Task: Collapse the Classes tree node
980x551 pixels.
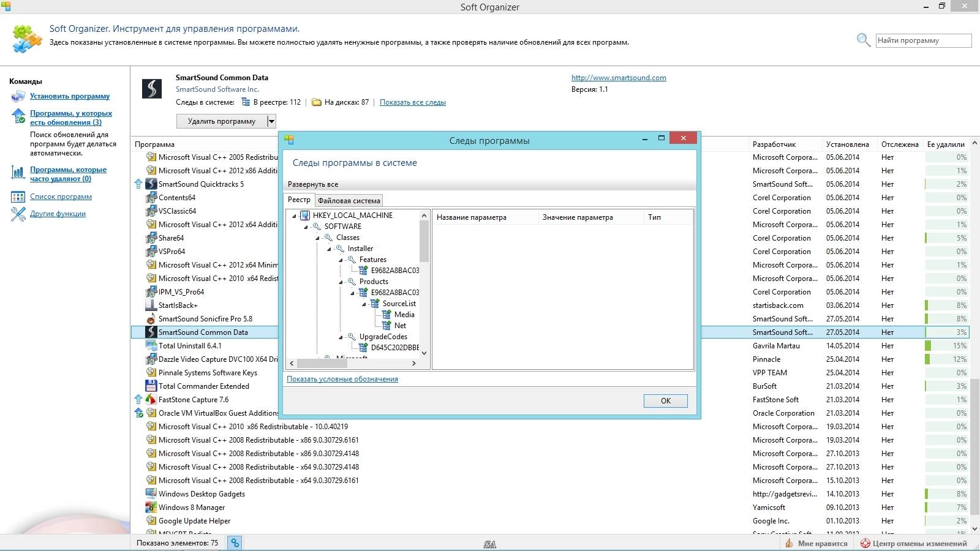Action: (317, 238)
